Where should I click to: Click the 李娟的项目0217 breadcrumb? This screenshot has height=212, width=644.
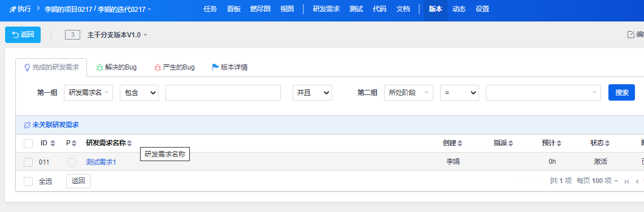68,9
